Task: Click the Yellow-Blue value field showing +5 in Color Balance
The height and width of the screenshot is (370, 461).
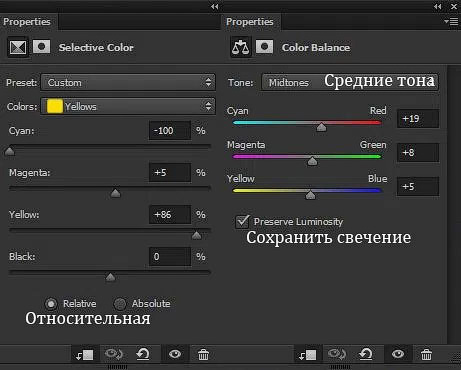Action: pos(418,186)
